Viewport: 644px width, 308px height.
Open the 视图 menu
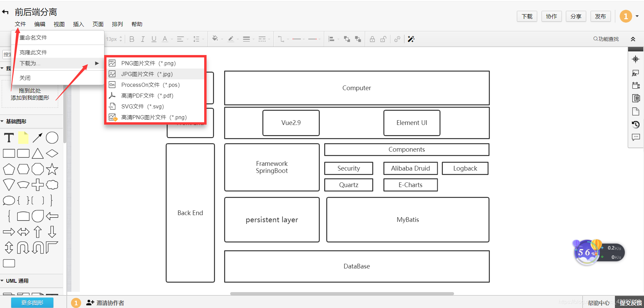(59, 24)
